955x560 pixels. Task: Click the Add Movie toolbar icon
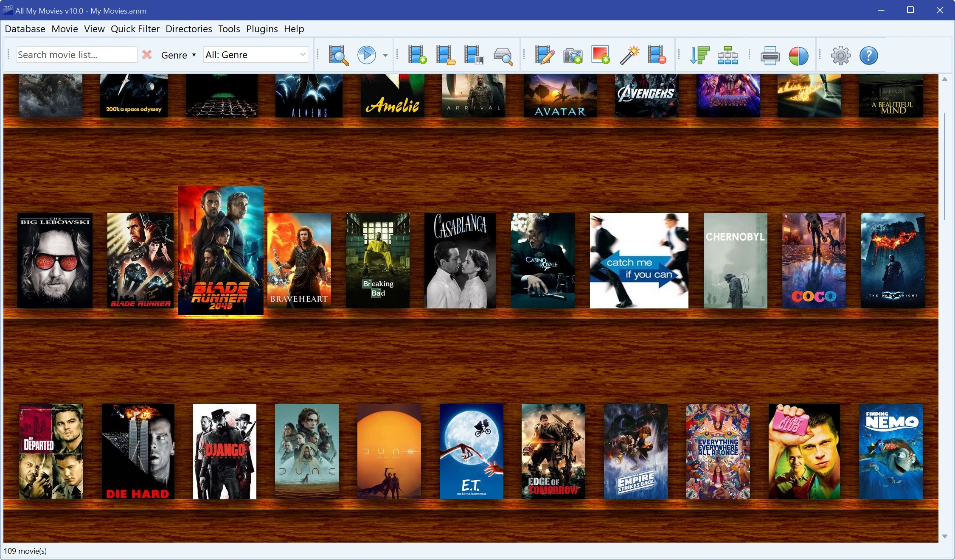click(417, 55)
